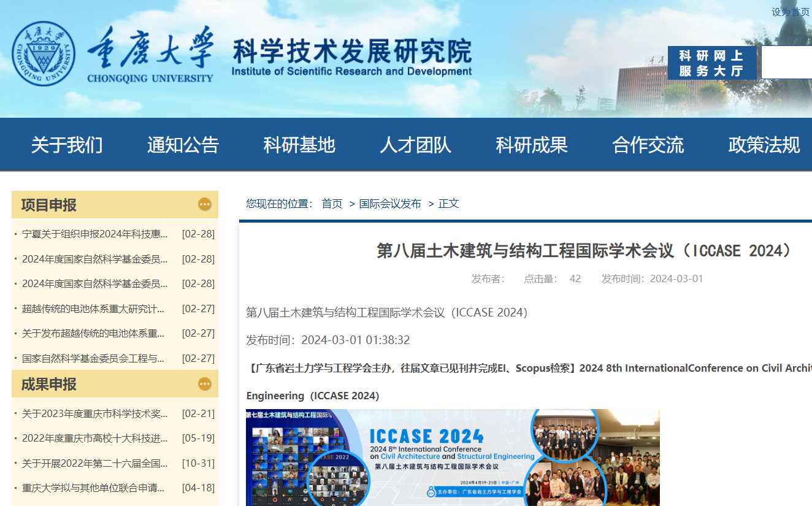Open 国家自然科学基金委员会工程与... link

click(x=93, y=358)
